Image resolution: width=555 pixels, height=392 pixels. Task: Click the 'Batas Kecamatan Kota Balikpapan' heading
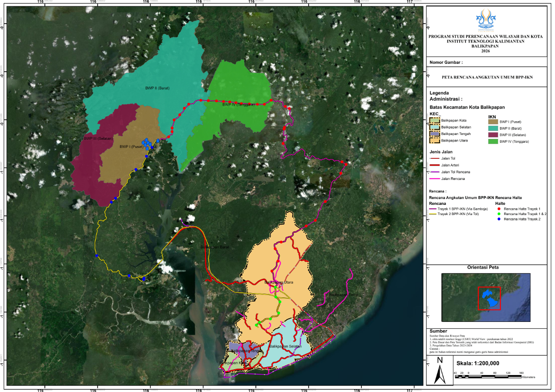[467, 107]
